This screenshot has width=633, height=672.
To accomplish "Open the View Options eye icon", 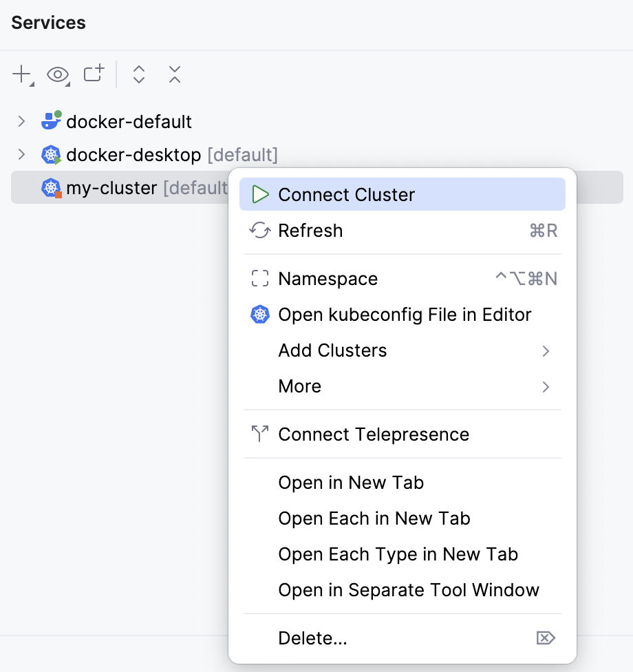I will (58, 74).
